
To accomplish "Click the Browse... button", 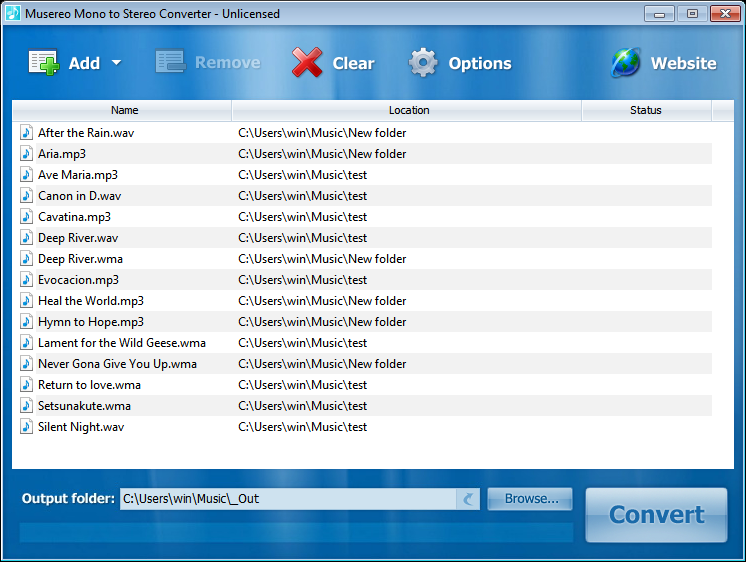I will coord(530,499).
